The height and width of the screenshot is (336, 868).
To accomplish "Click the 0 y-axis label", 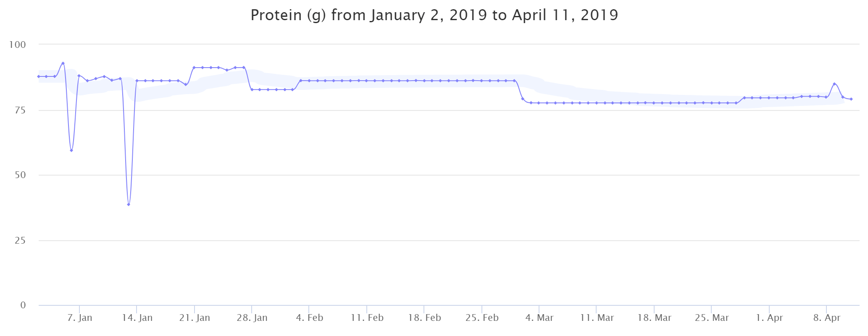I will coord(23,305).
